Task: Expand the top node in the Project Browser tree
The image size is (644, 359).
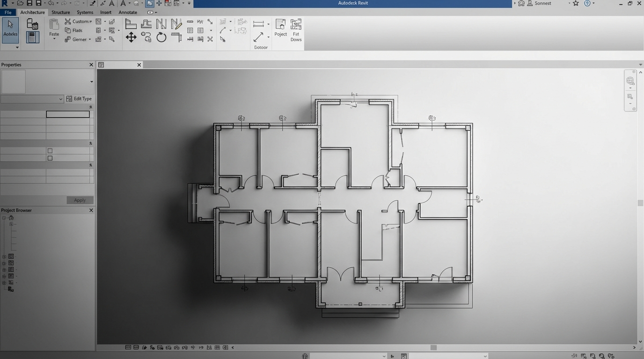Action: point(4,217)
